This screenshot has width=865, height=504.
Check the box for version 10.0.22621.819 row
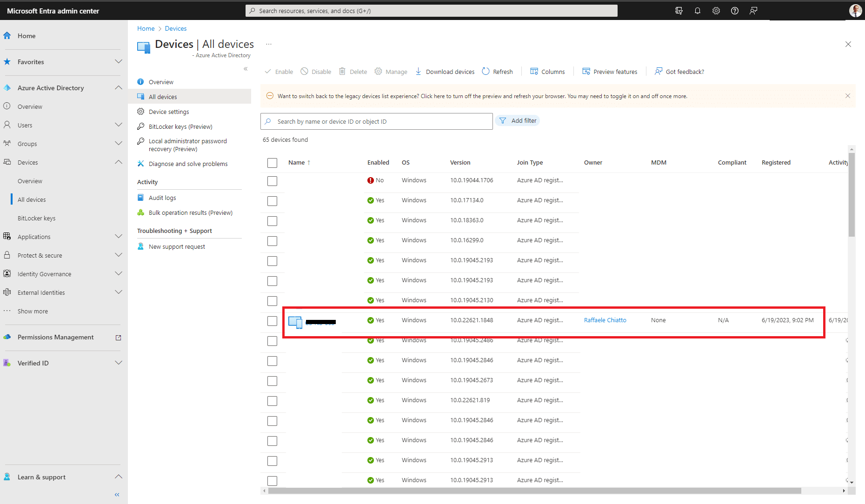(273, 401)
